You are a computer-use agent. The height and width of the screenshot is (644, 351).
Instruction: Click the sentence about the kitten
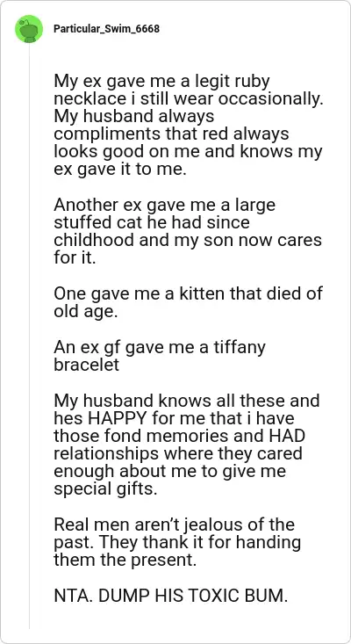point(188,303)
